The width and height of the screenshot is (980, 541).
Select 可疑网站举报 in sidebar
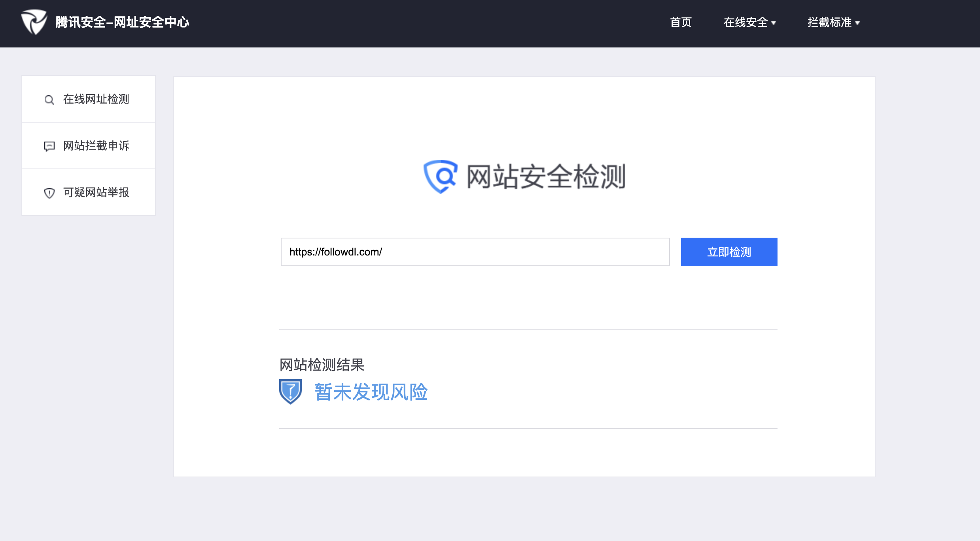click(x=96, y=193)
